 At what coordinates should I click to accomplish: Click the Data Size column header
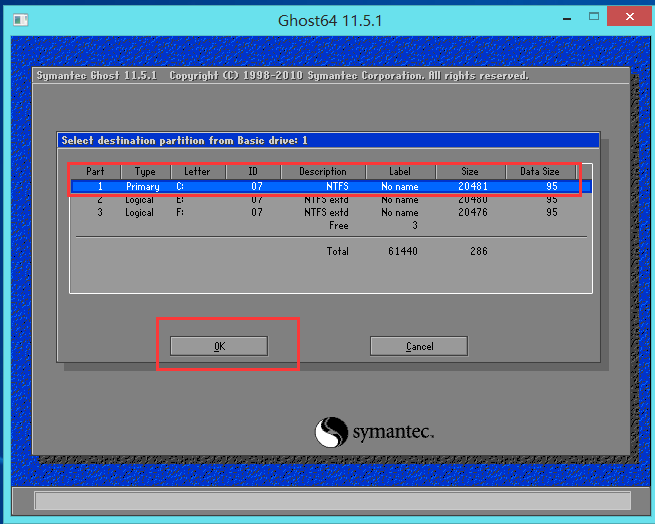tap(540, 171)
